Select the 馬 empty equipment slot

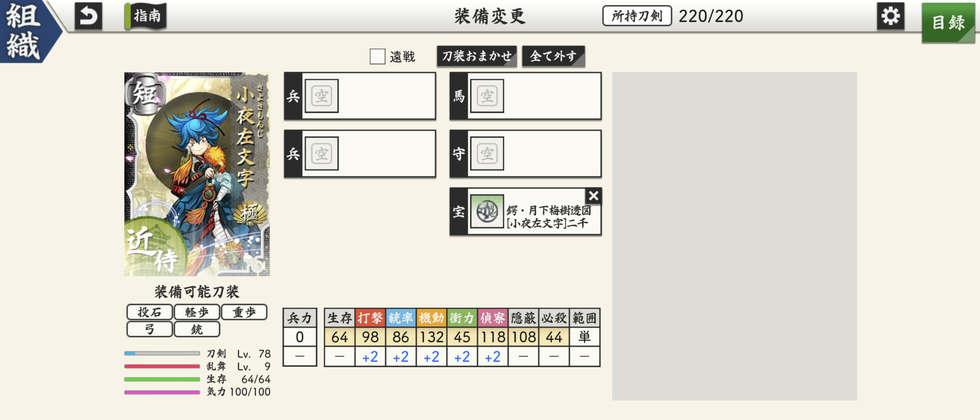pyautogui.click(x=525, y=96)
